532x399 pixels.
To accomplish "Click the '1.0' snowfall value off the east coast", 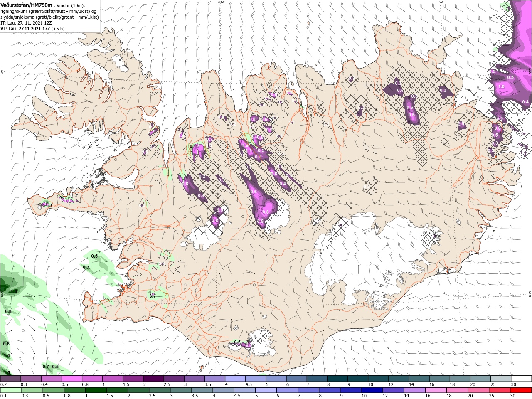I will click(x=501, y=87).
